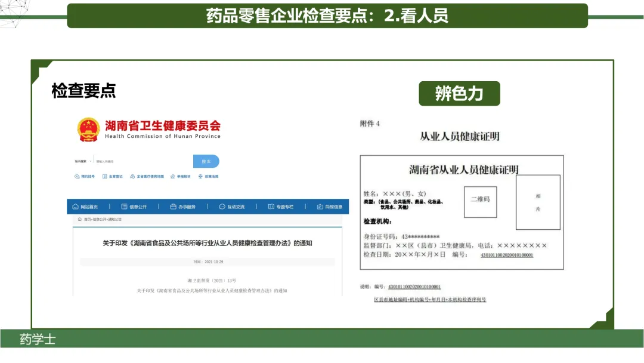The image size is (644, 363).
Task: Click the Hunan Health Commission national emblem logo
Action: coord(88,130)
